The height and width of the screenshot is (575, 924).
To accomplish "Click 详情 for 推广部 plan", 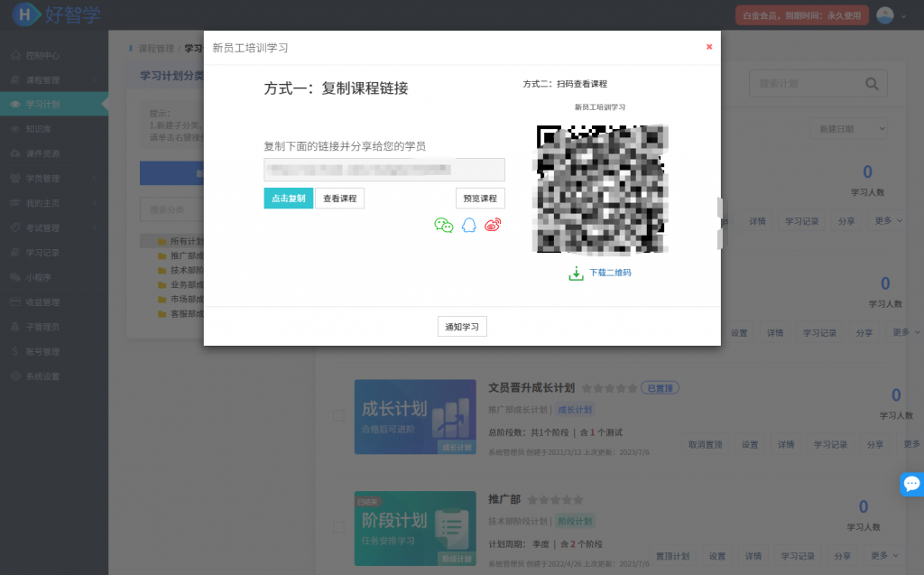I will coord(753,556).
